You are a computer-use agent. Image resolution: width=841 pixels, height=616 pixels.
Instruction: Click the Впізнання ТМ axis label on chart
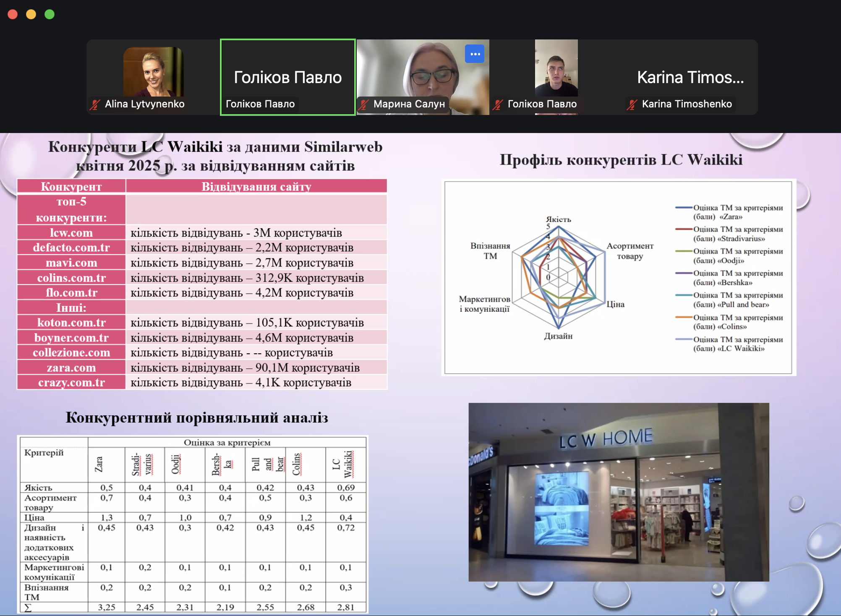pyautogui.click(x=490, y=251)
